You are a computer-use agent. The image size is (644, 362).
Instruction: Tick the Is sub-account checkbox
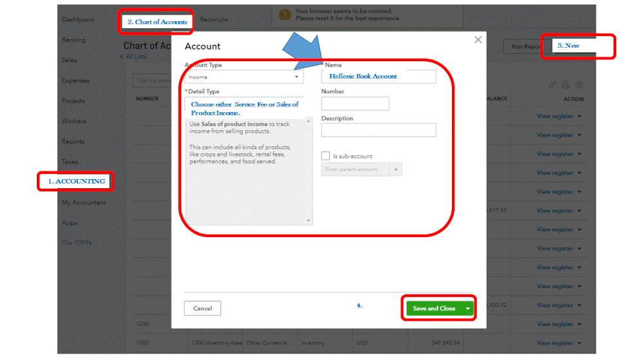326,156
